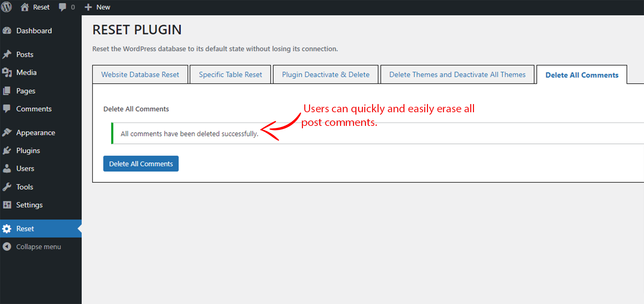This screenshot has height=304, width=644.
Task: Click the New link in the admin bar
Action: coord(103,7)
